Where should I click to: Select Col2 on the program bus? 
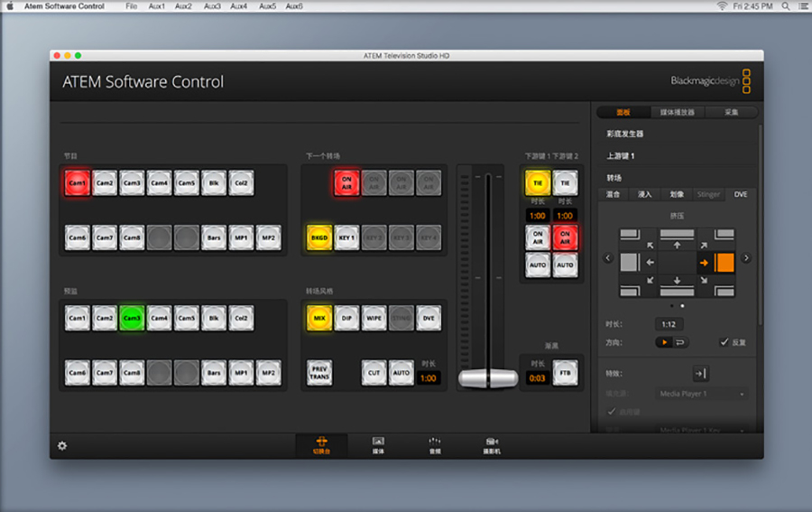[x=241, y=183]
